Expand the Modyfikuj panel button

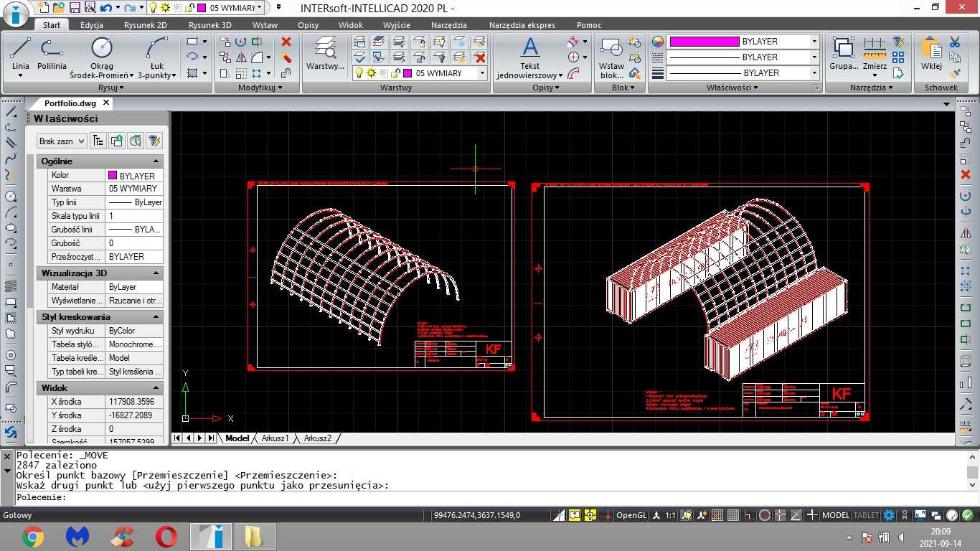260,88
